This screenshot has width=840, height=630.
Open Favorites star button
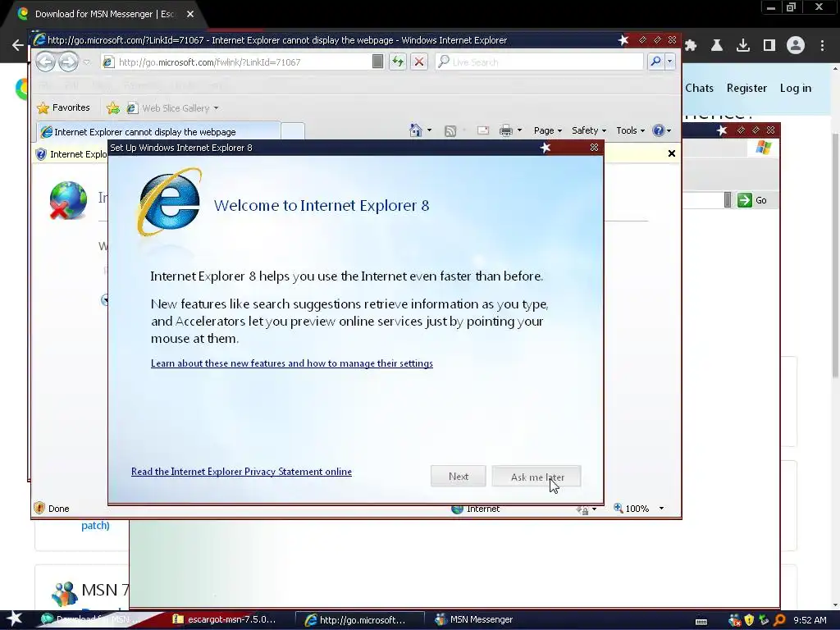coord(63,107)
